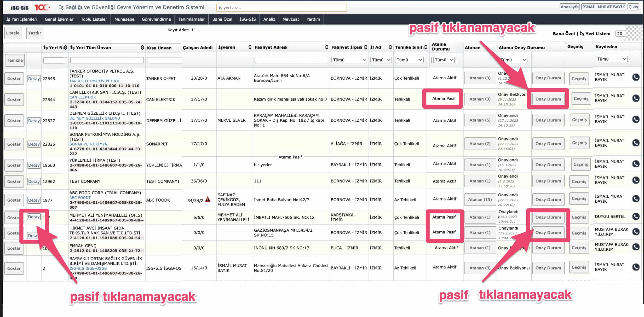Viewport: 644px width, 317px height.
Task: Open Görevlendirme menu
Action: tap(156, 19)
